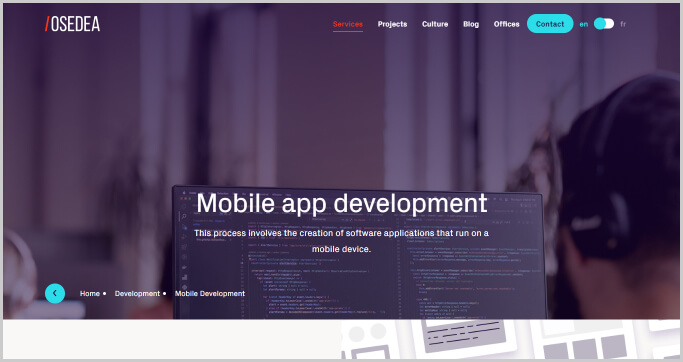The image size is (683, 362).
Task: Open the Projects menu item
Action: (392, 24)
